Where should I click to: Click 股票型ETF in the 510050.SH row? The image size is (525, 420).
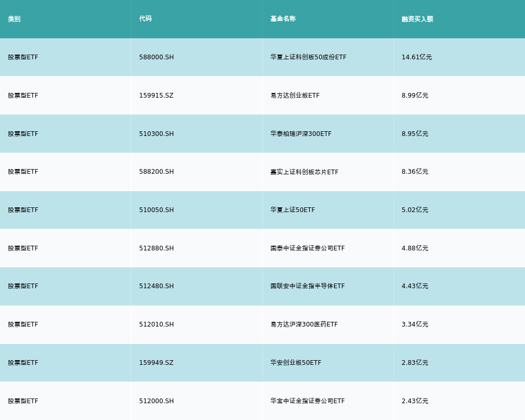coord(23,210)
